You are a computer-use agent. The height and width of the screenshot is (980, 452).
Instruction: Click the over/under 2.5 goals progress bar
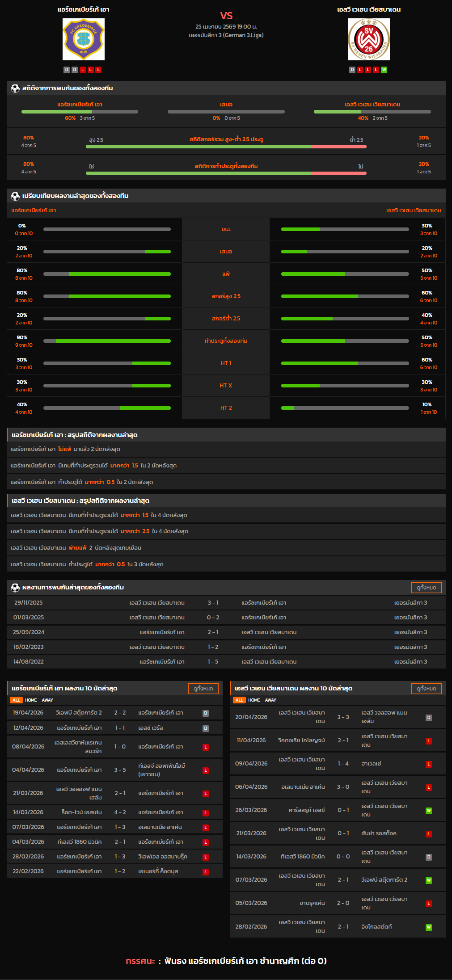(x=226, y=147)
